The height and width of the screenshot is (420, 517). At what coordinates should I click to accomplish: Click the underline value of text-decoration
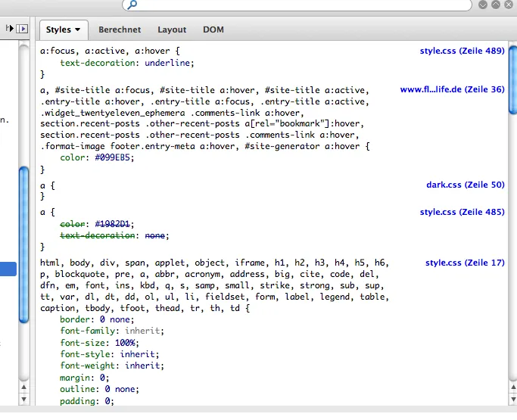point(167,63)
